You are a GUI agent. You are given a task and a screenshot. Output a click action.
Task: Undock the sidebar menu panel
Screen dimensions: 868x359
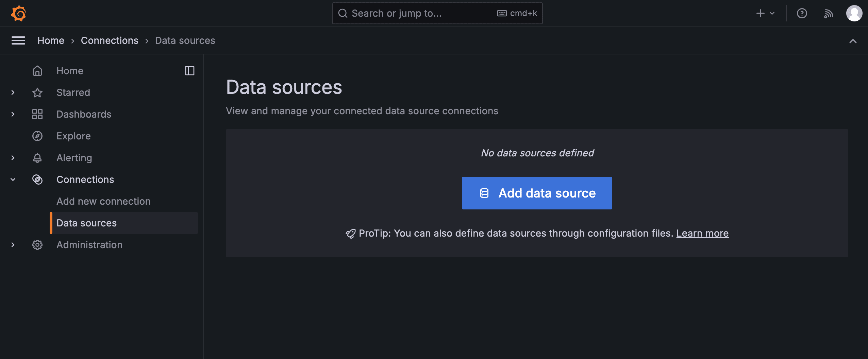pyautogui.click(x=189, y=71)
